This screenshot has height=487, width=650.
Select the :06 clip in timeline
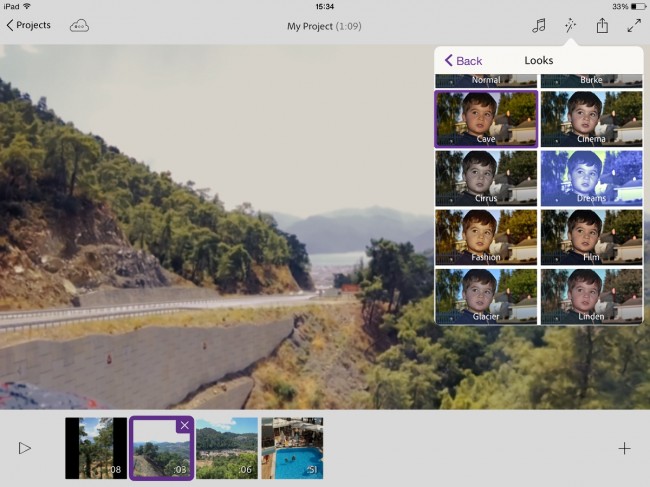pos(227,448)
